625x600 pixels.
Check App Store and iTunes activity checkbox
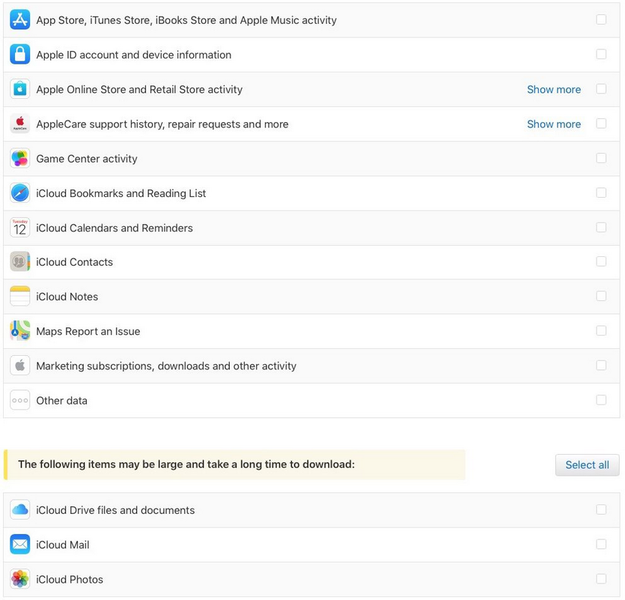pyautogui.click(x=601, y=20)
